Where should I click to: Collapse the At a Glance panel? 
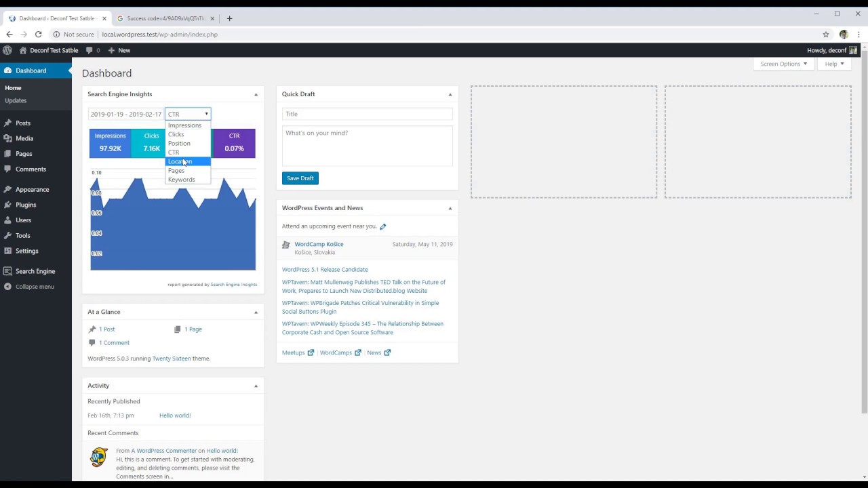coord(256,312)
